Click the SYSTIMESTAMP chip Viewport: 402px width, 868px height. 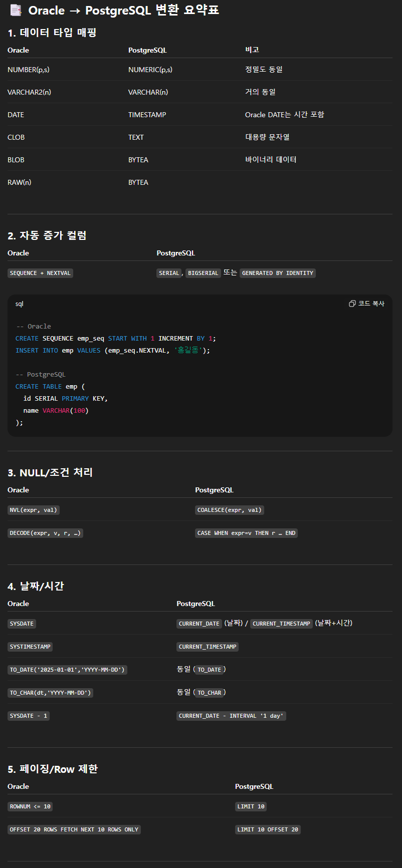click(x=30, y=647)
